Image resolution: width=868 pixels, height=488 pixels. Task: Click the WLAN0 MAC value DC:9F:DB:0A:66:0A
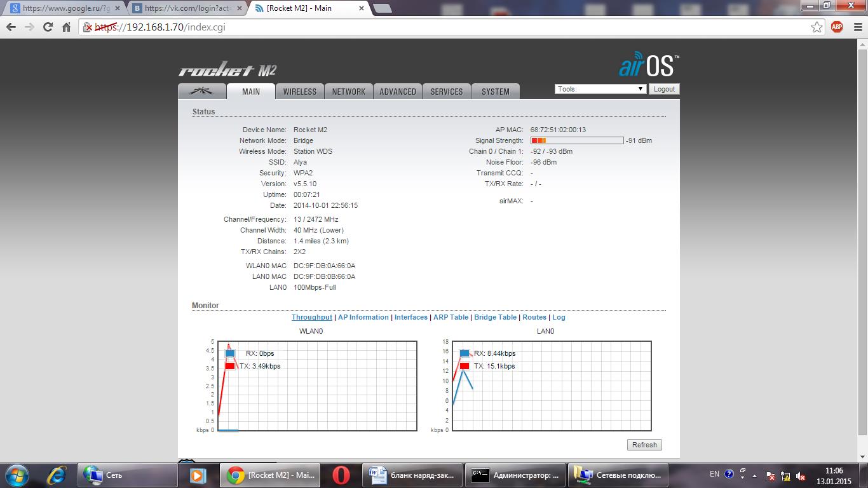(x=324, y=266)
